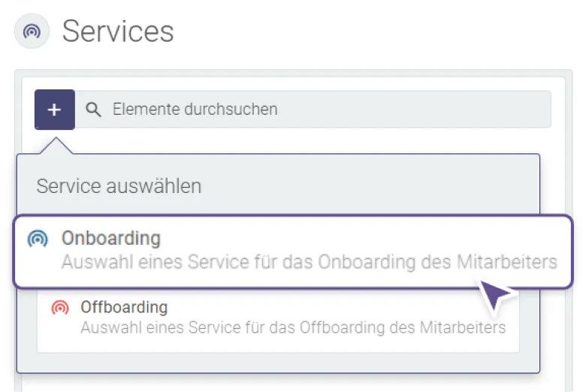Click the white plus symbol inside the dark button

[55, 110]
